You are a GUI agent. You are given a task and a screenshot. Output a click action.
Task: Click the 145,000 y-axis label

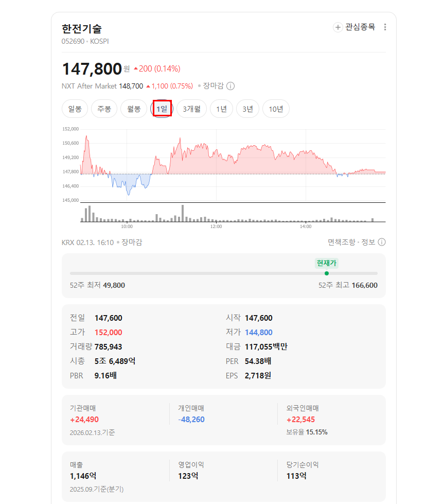pyautogui.click(x=70, y=200)
